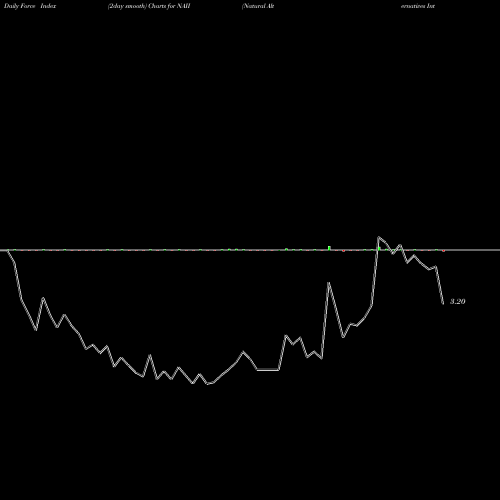
Task: Click the 'ernatives Int' header text
Action: pos(418,6)
